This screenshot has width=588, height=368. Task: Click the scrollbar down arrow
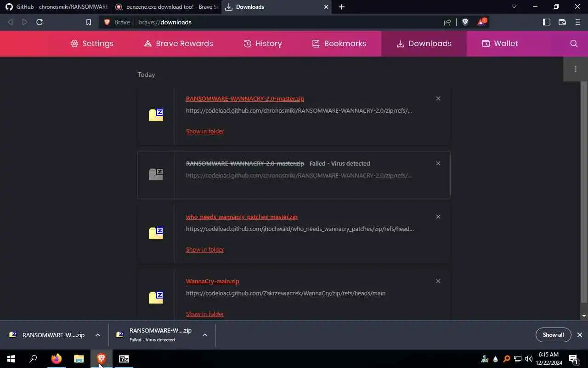(x=584, y=316)
